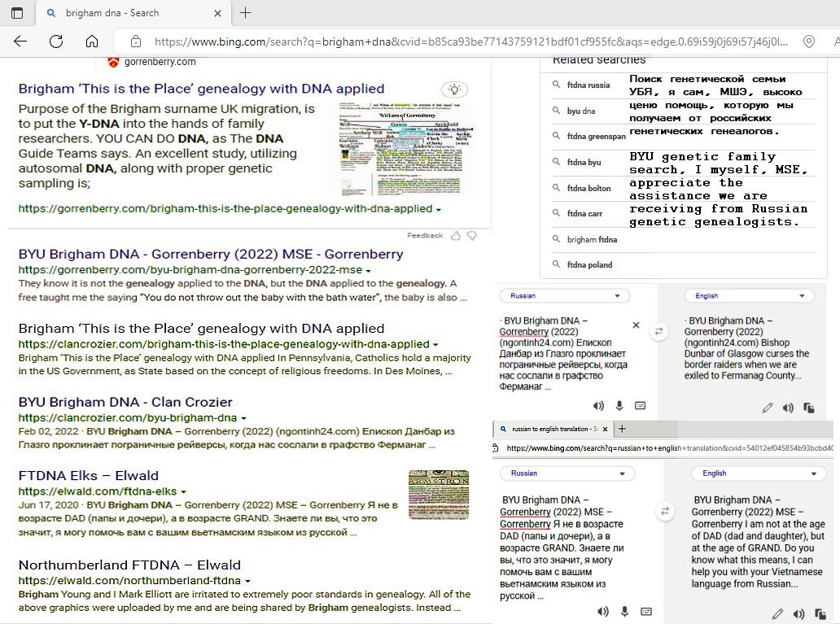Go to browser home page
The width and height of the screenshot is (840, 624).
(x=92, y=41)
